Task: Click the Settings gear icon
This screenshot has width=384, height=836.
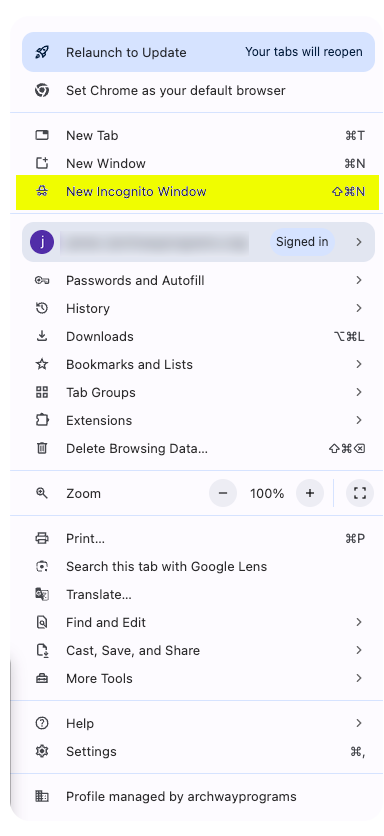Action: [x=42, y=752]
